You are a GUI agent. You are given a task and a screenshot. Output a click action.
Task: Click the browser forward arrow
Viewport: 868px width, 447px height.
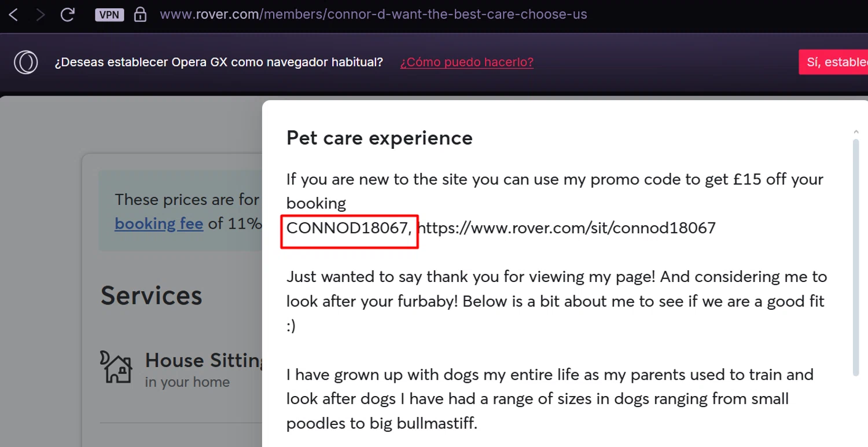pos(40,14)
